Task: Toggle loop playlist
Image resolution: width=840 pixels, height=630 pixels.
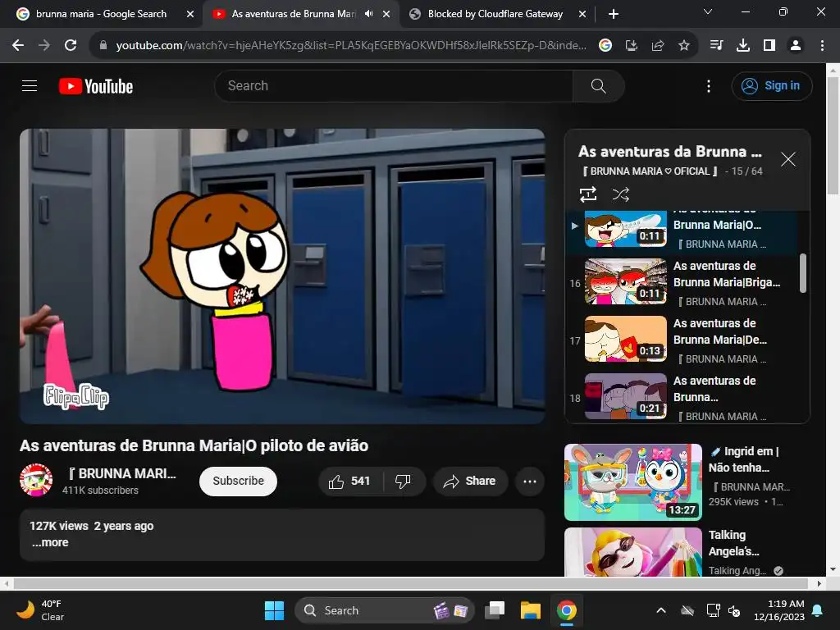Action: pyautogui.click(x=588, y=194)
